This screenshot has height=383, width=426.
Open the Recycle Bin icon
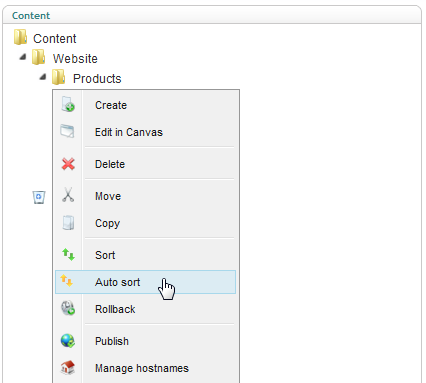39,197
